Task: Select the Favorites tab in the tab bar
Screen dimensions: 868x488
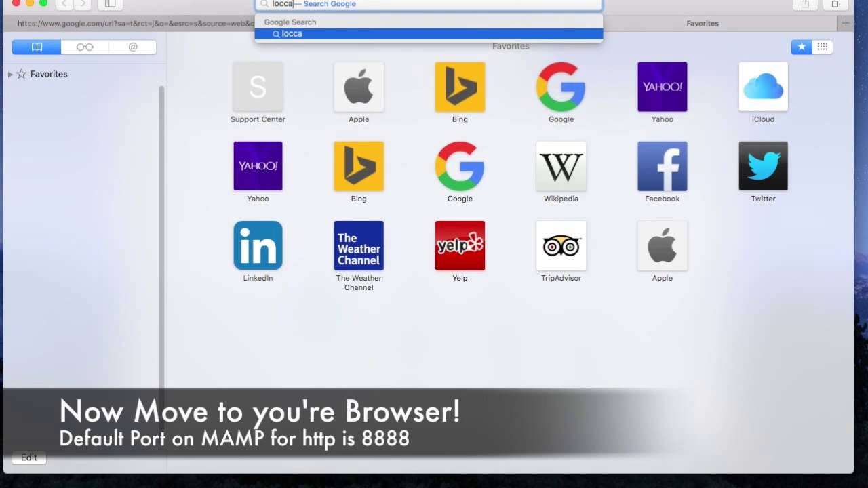Action: [703, 23]
